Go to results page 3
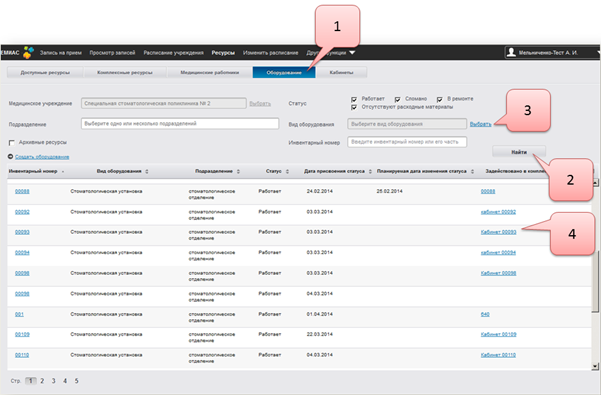601x395 pixels. 54,381
